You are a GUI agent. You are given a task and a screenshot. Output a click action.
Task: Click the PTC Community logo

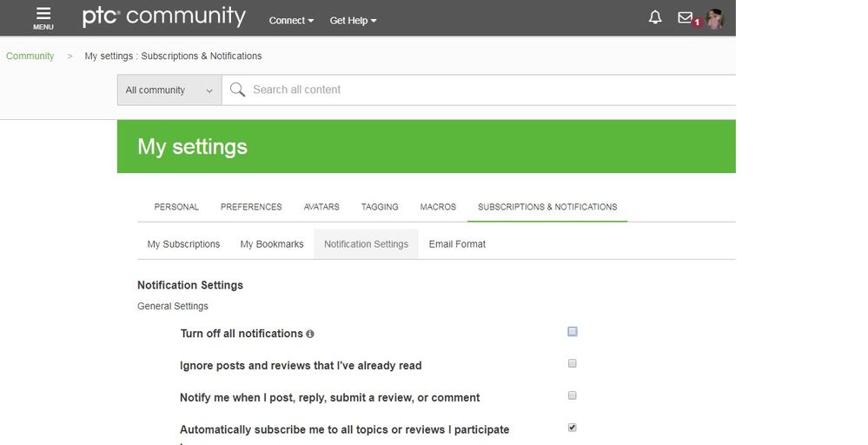point(163,17)
